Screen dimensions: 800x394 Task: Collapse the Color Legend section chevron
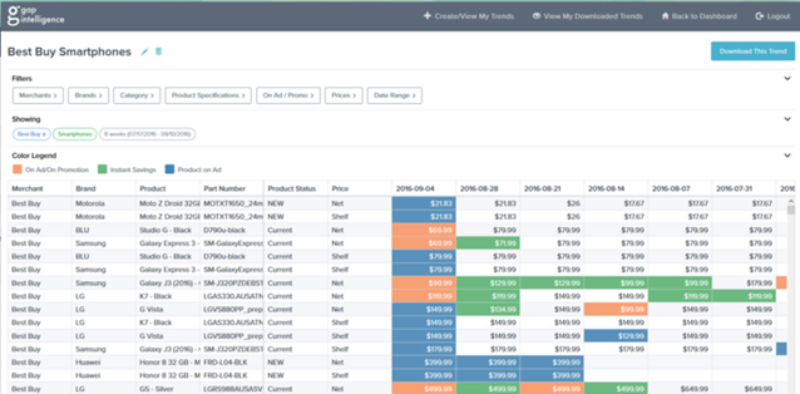[787, 156]
